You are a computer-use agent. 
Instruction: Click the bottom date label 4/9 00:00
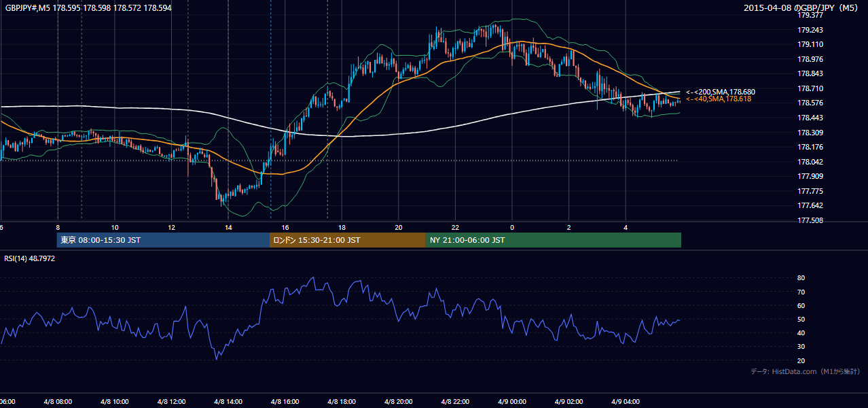(512, 402)
